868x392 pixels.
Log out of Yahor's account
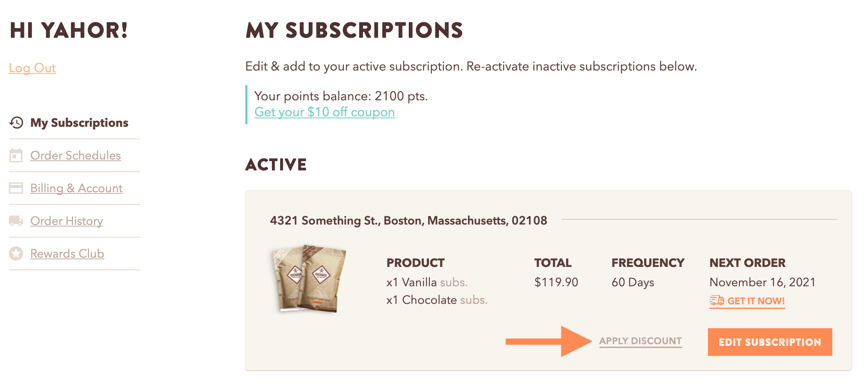pos(32,68)
